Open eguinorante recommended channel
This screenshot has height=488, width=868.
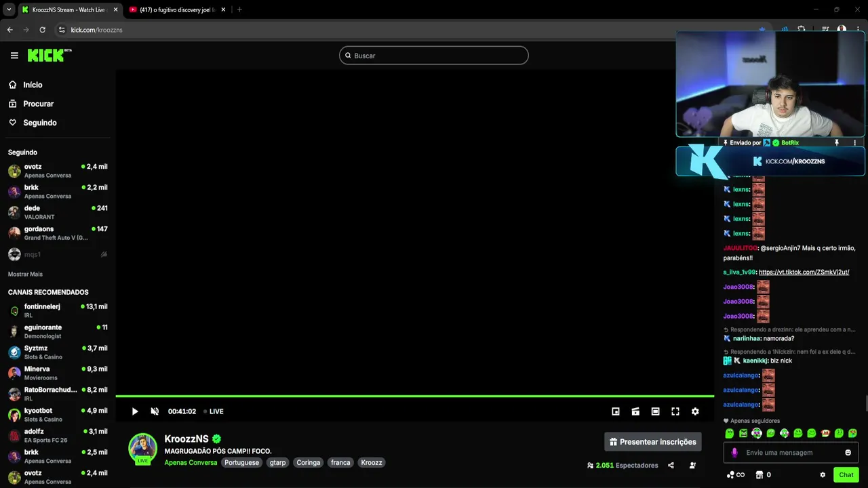tap(58, 331)
